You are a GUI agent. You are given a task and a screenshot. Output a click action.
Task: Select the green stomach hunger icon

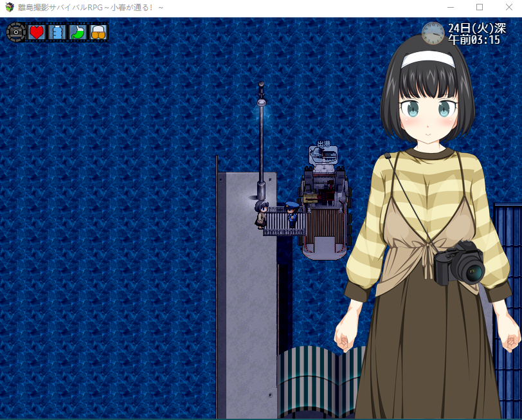(x=78, y=32)
